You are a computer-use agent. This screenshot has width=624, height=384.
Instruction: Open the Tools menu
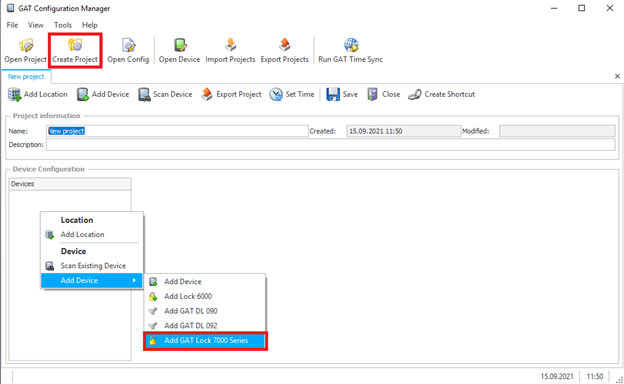pos(63,25)
